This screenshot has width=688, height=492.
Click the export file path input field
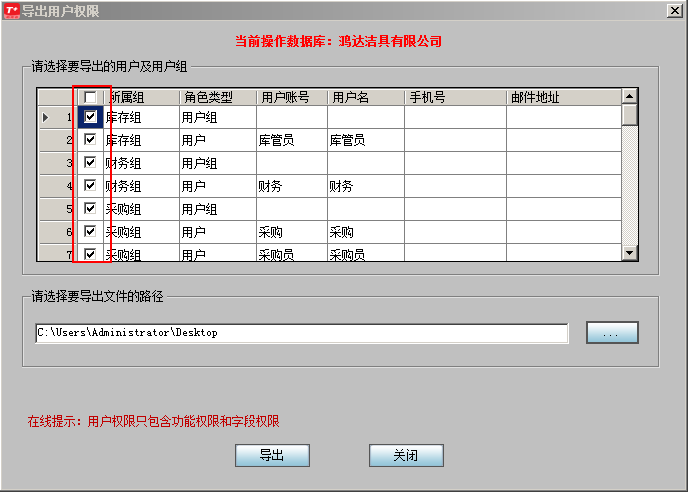(300, 332)
